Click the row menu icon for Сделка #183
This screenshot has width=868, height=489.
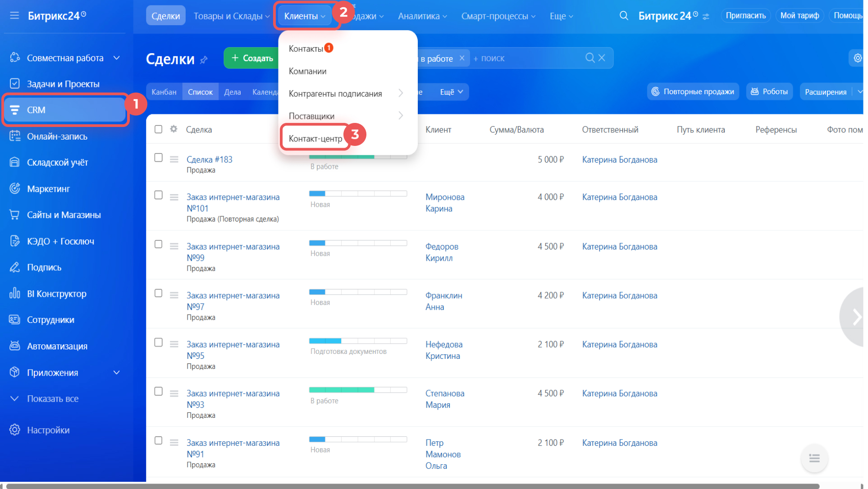pos(174,159)
